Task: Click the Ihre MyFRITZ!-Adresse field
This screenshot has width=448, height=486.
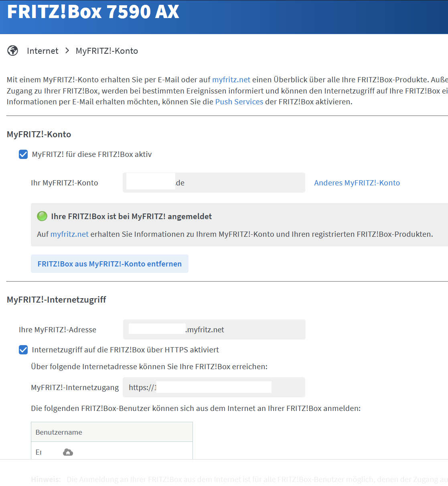Action: [214, 329]
